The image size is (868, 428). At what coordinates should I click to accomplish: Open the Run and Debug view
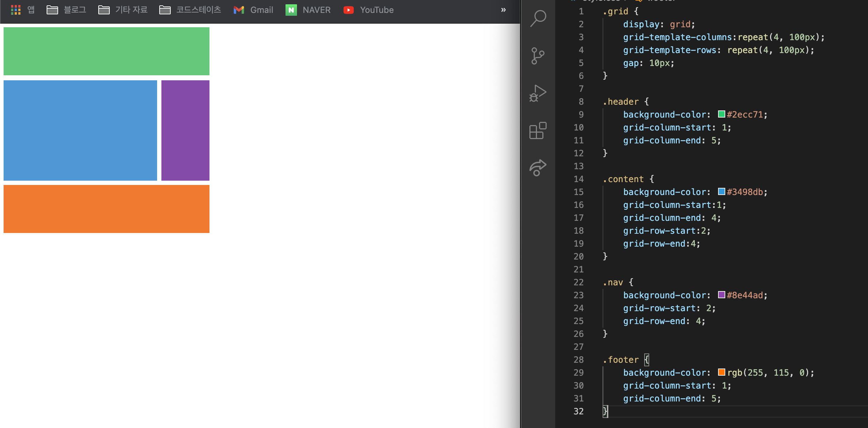538,93
